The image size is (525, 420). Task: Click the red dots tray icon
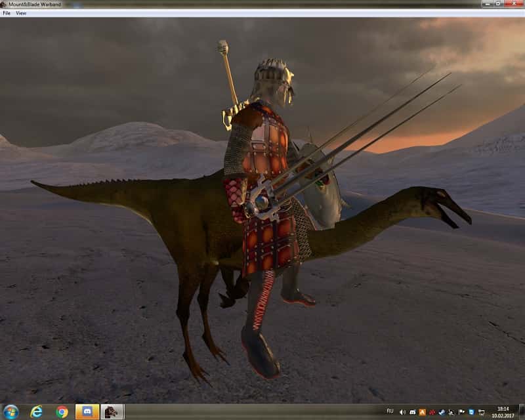click(x=431, y=411)
